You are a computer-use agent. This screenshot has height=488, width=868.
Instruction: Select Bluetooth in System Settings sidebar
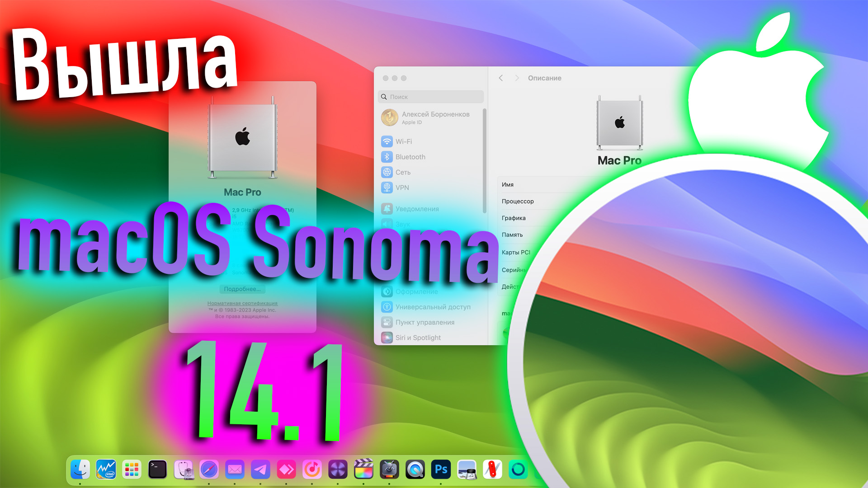[409, 157]
